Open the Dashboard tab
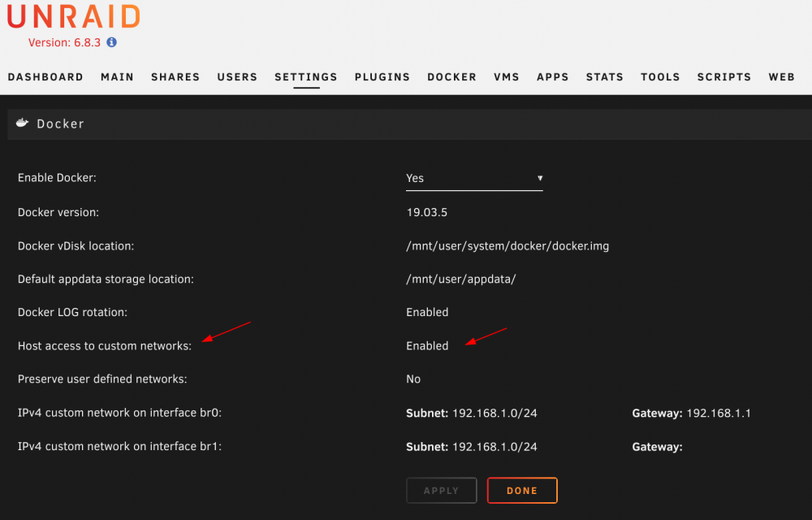Screen dimensions: 812x520 45,77
